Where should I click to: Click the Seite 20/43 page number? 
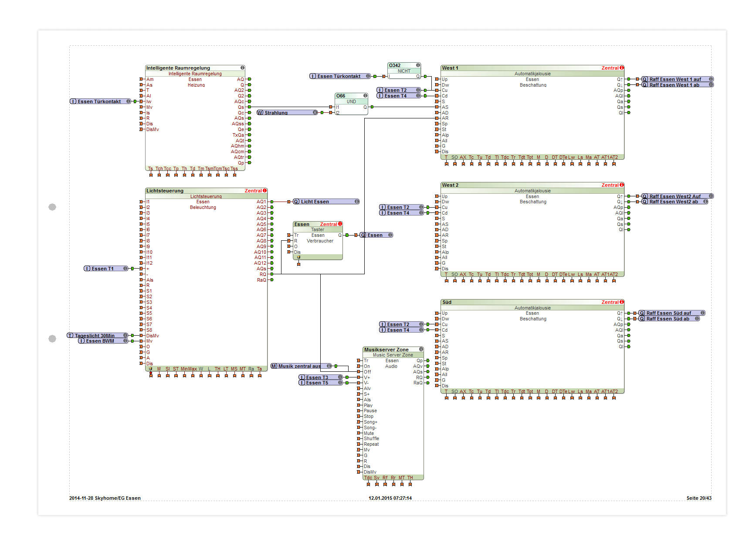[698, 498]
